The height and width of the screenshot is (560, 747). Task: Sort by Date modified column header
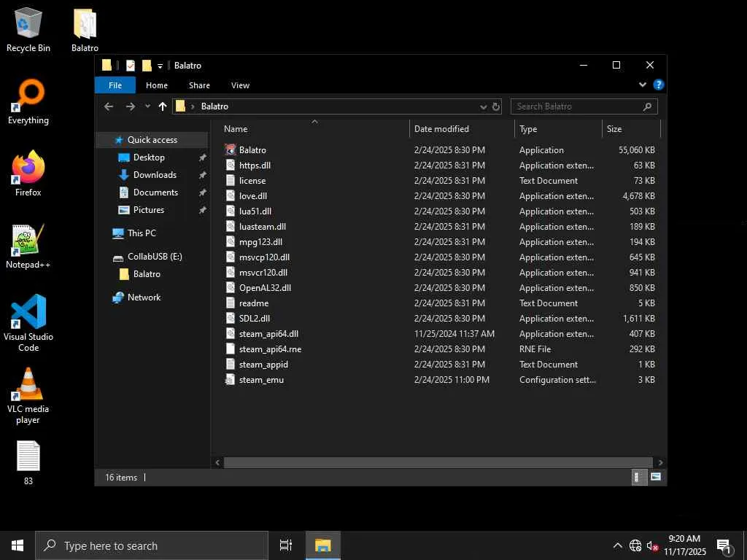[462, 129]
